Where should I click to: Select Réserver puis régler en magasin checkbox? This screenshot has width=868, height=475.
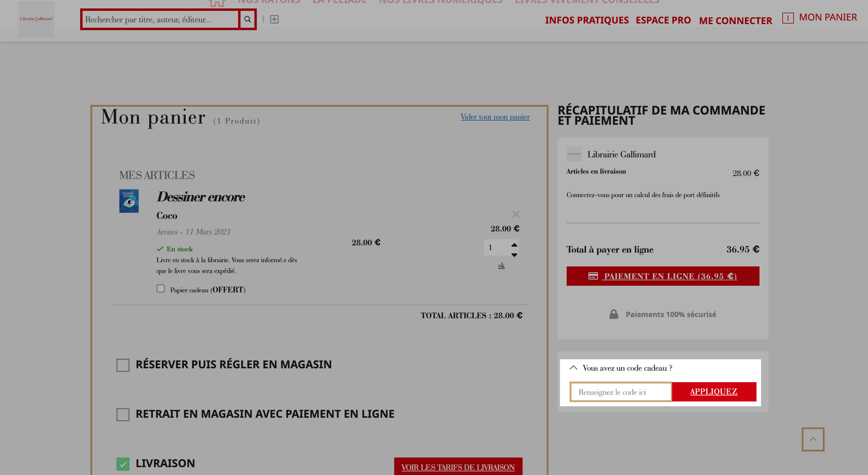click(x=123, y=365)
